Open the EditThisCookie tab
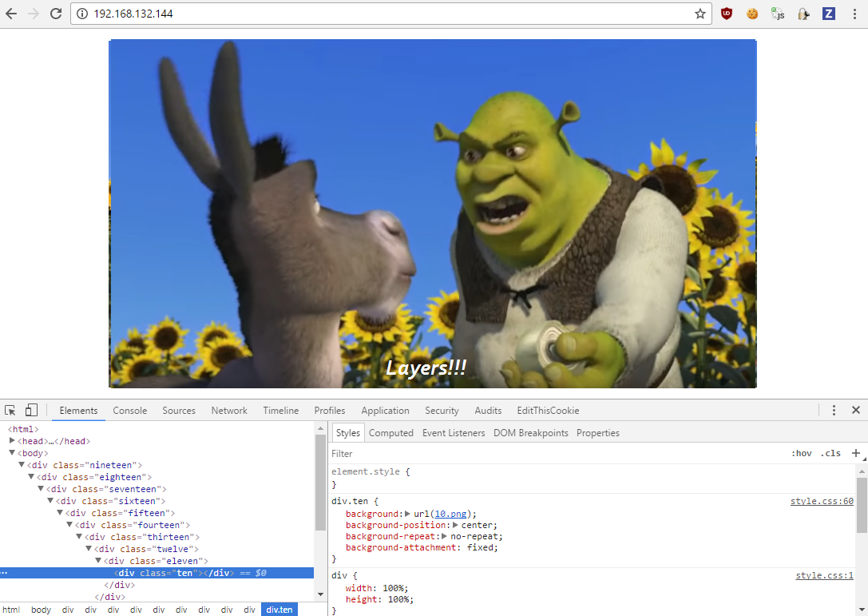 click(548, 411)
